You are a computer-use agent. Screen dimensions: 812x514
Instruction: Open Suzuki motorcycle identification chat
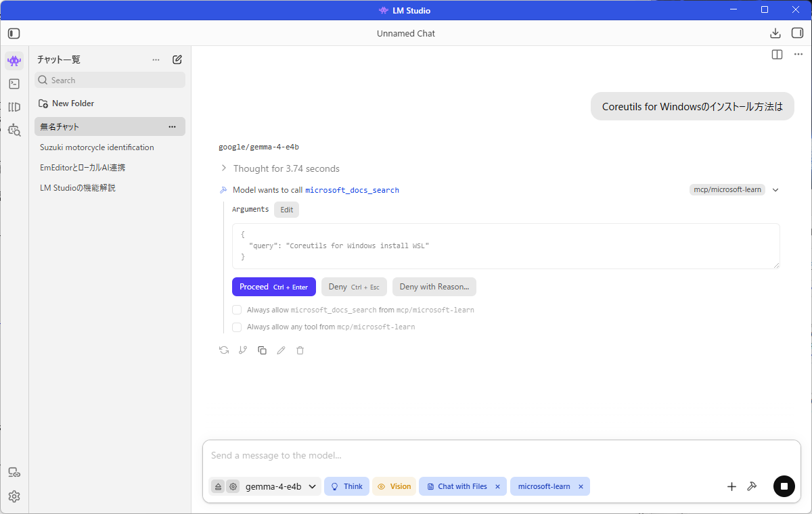click(x=110, y=147)
